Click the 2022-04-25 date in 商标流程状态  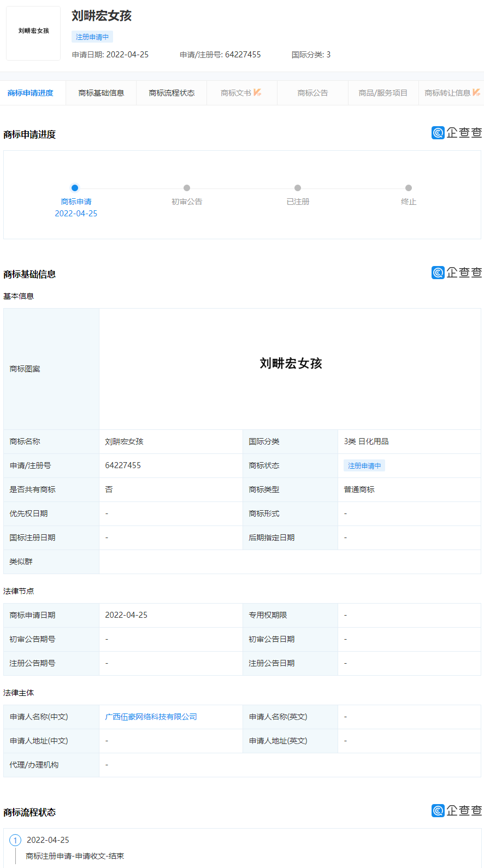pyautogui.click(x=48, y=840)
